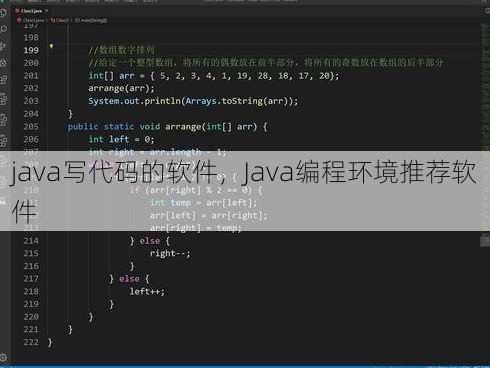Click the int left = 0; statement

tap(121, 139)
